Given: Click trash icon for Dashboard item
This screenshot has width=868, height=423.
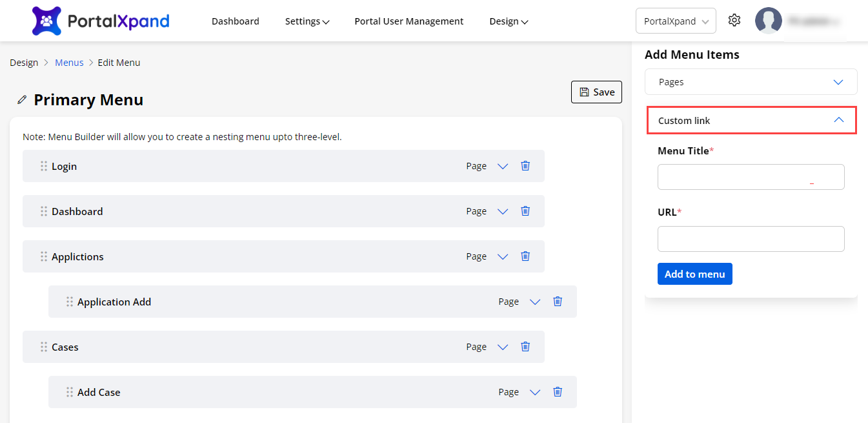Looking at the screenshot, I should click(x=525, y=211).
